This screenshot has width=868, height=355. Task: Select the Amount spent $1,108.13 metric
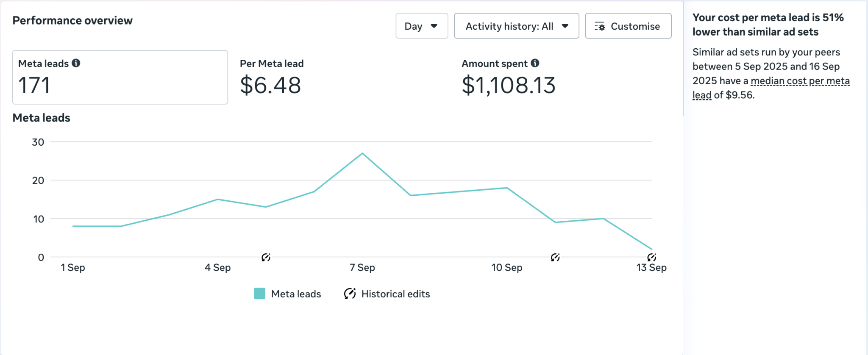pos(508,78)
